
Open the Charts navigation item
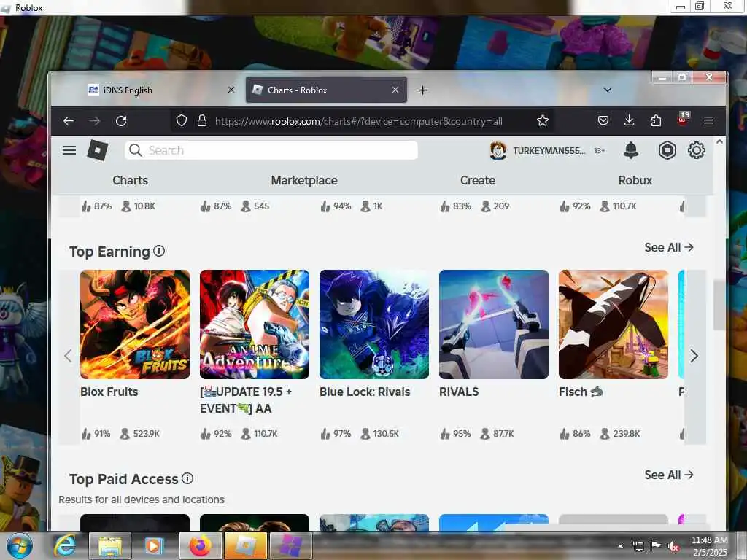tap(130, 181)
